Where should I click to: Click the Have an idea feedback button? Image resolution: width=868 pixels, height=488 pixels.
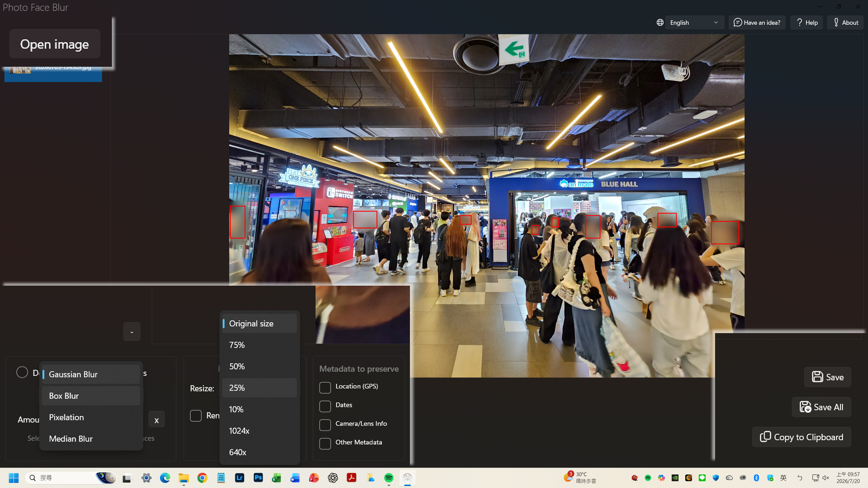[757, 22]
